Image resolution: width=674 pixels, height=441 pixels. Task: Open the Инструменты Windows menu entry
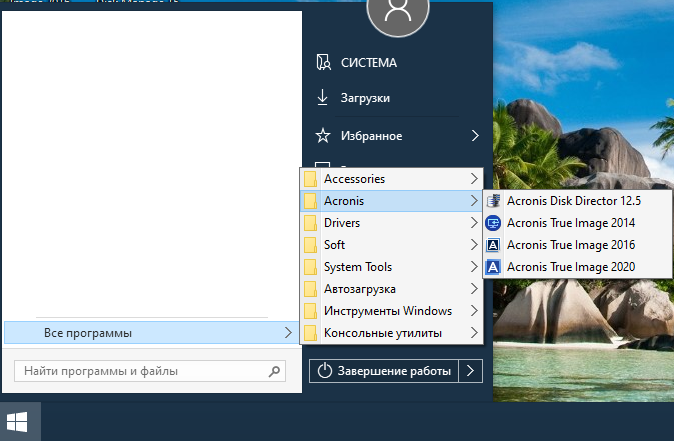(392, 311)
